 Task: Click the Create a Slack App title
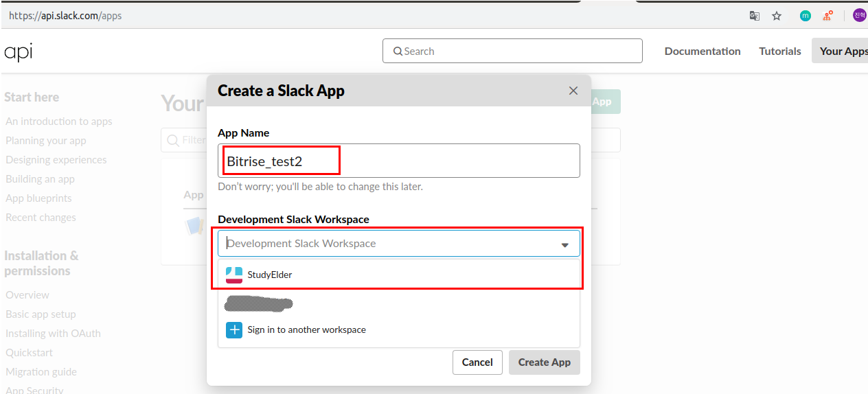tap(281, 91)
